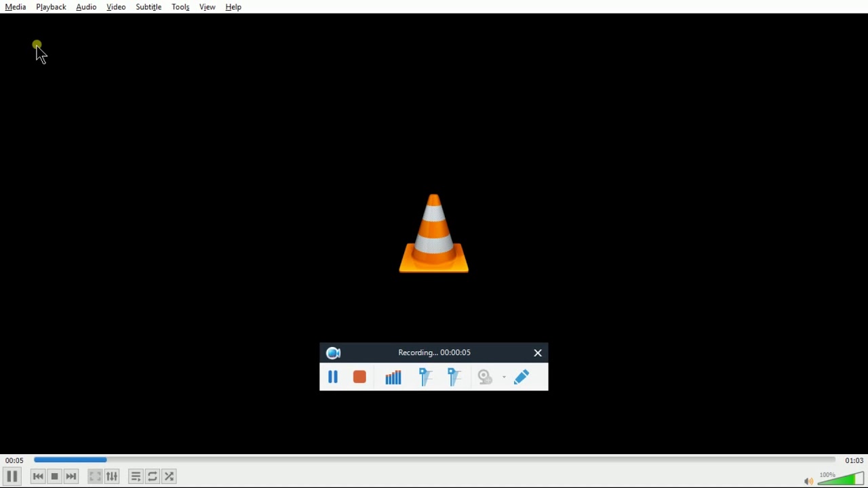Click the total duration 01:03
The image size is (868, 488).
point(854,461)
